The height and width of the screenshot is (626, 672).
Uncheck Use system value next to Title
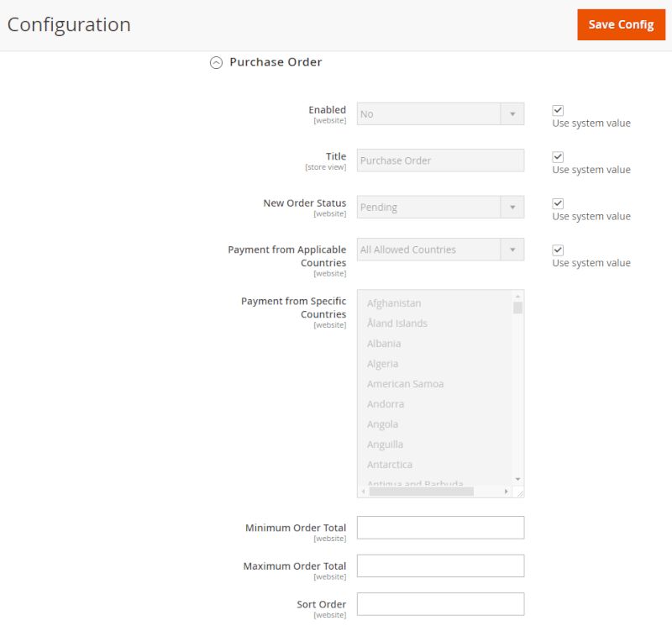[558, 156]
